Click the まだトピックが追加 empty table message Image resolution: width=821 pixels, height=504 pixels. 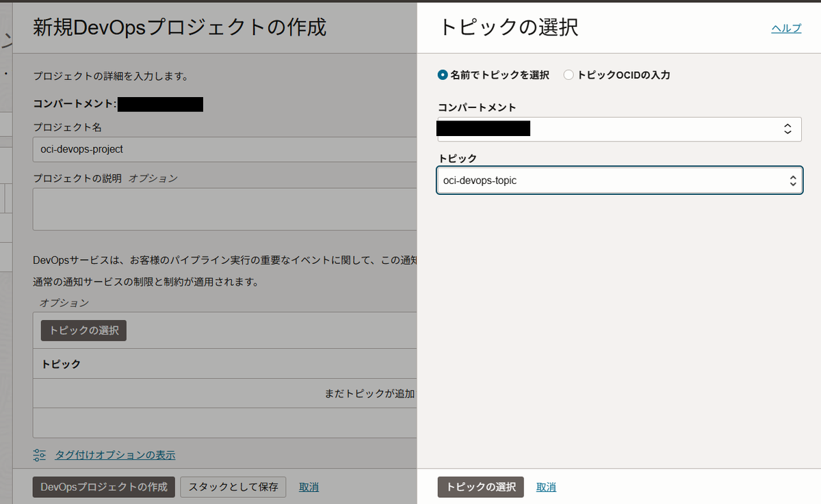(x=369, y=394)
